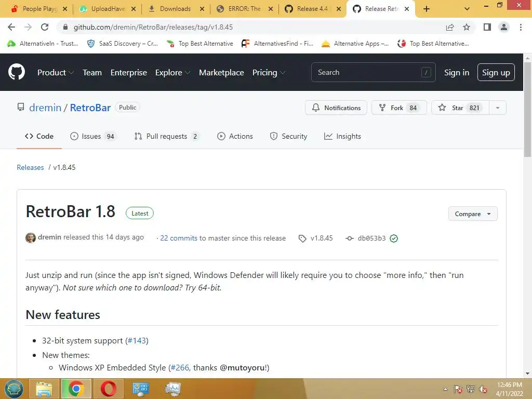Open the Insights tab

click(342, 137)
